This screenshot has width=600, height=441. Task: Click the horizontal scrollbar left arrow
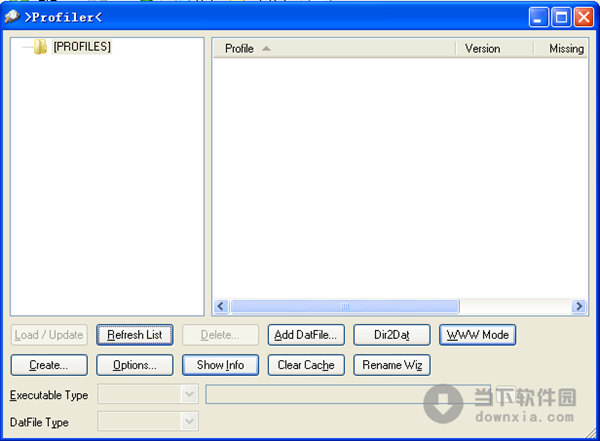(221, 306)
